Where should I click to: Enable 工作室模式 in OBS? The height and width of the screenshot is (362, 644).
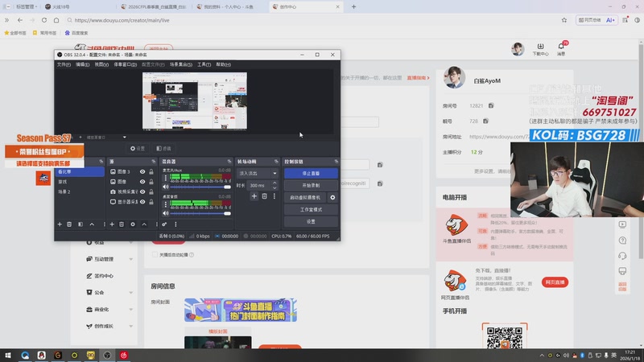(x=311, y=209)
